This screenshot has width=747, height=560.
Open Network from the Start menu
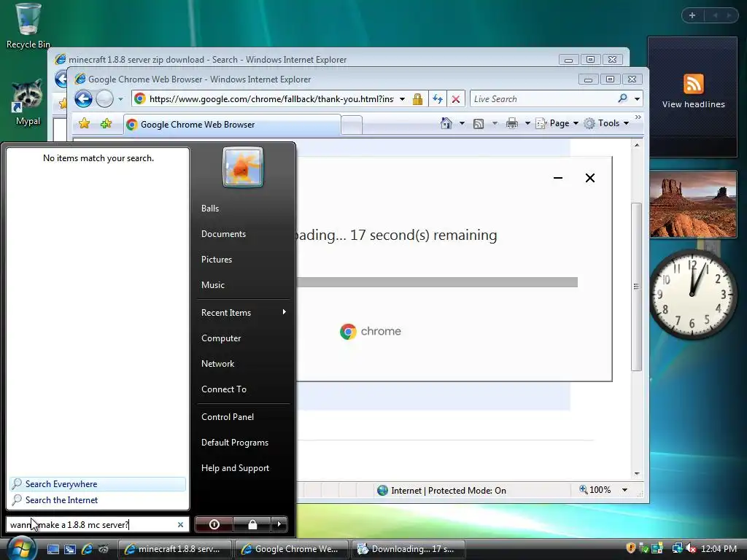pyautogui.click(x=217, y=364)
